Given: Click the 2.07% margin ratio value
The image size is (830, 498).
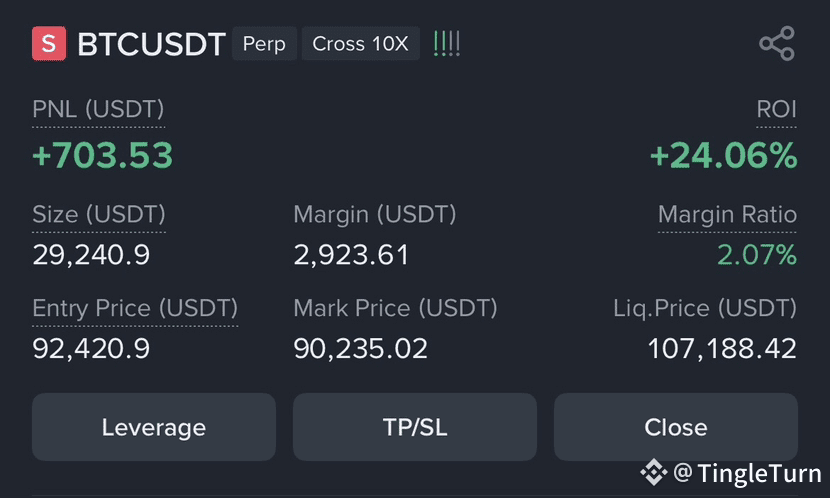Looking at the screenshot, I should [757, 255].
